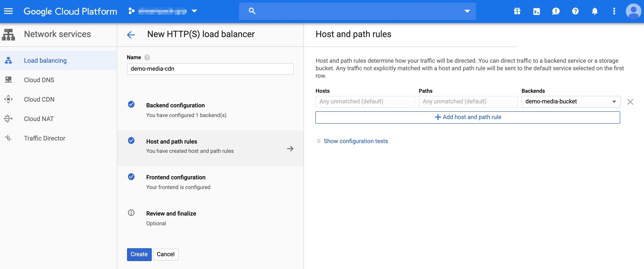
Task: Select Load balancing in the sidebar
Action: pos(58,61)
